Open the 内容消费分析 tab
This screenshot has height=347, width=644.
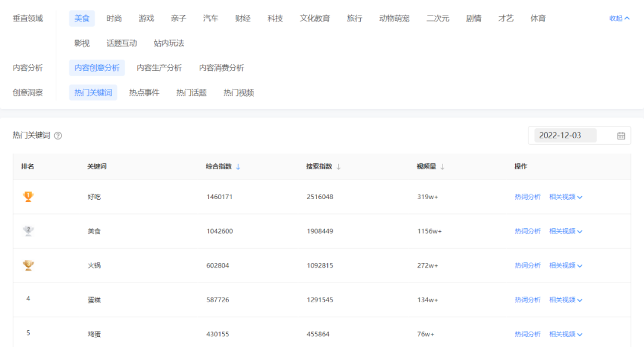click(223, 67)
